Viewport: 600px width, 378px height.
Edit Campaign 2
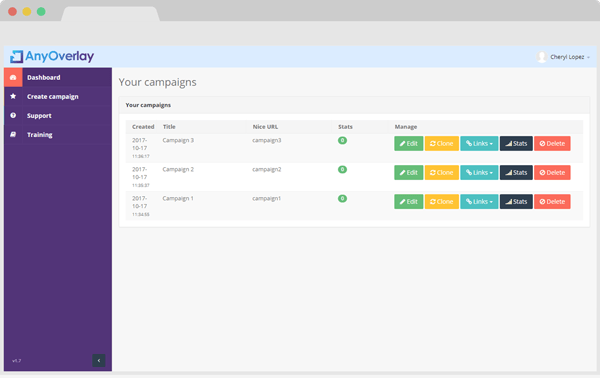click(x=409, y=173)
